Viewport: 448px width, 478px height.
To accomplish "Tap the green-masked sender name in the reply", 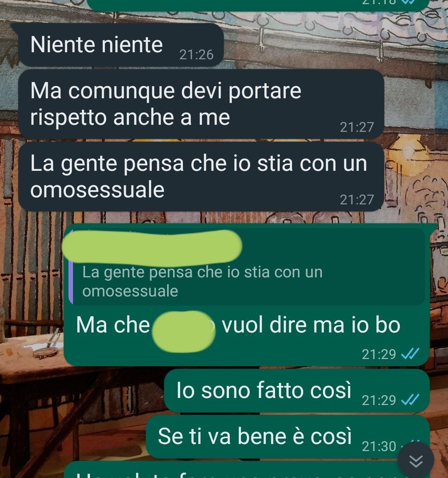I will pos(152,246).
